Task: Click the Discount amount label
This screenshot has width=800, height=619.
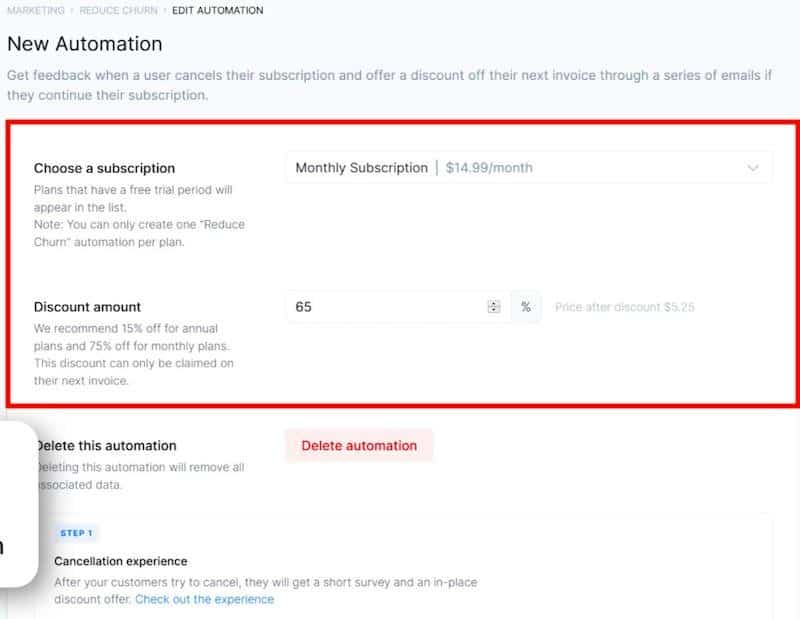Action: 87,307
